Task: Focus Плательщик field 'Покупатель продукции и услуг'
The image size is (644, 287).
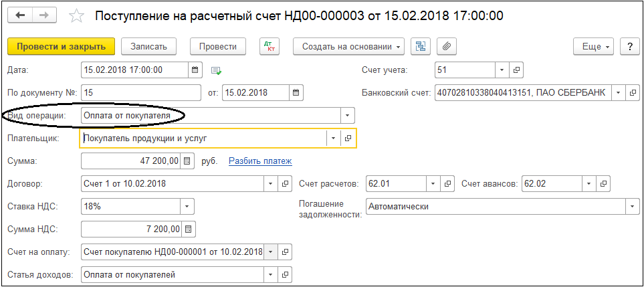Action: tap(203, 138)
